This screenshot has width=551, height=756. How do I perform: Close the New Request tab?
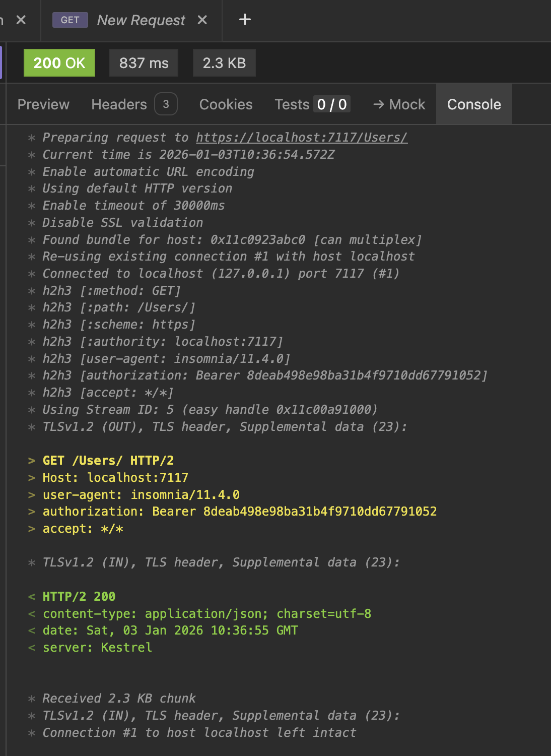coord(202,20)
